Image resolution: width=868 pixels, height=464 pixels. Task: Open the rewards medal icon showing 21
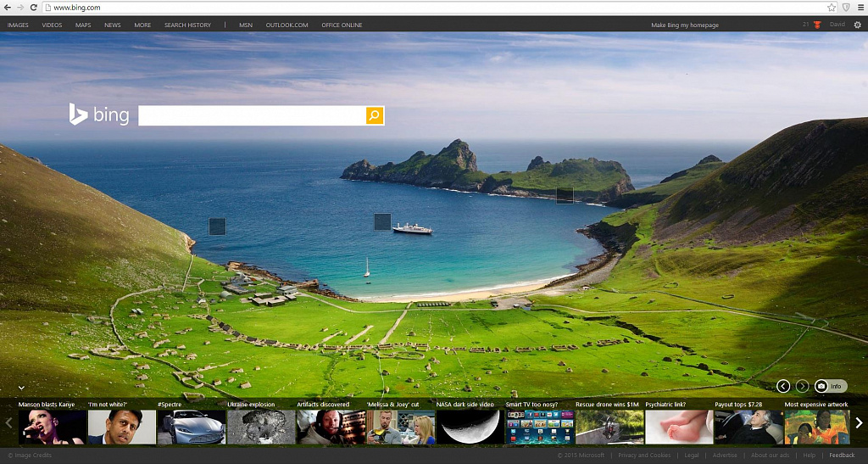[816, 25]
